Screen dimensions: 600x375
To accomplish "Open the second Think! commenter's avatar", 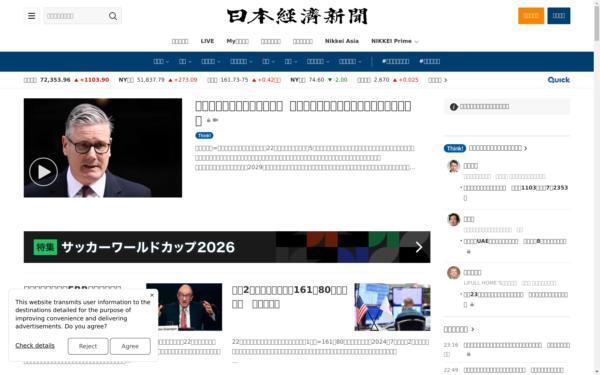I will point(453,219).
